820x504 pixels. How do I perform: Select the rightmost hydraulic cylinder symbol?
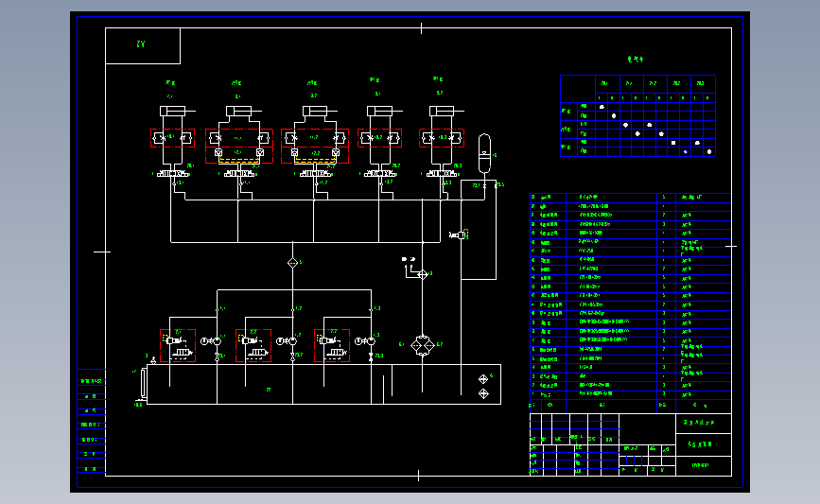(446, 111)
